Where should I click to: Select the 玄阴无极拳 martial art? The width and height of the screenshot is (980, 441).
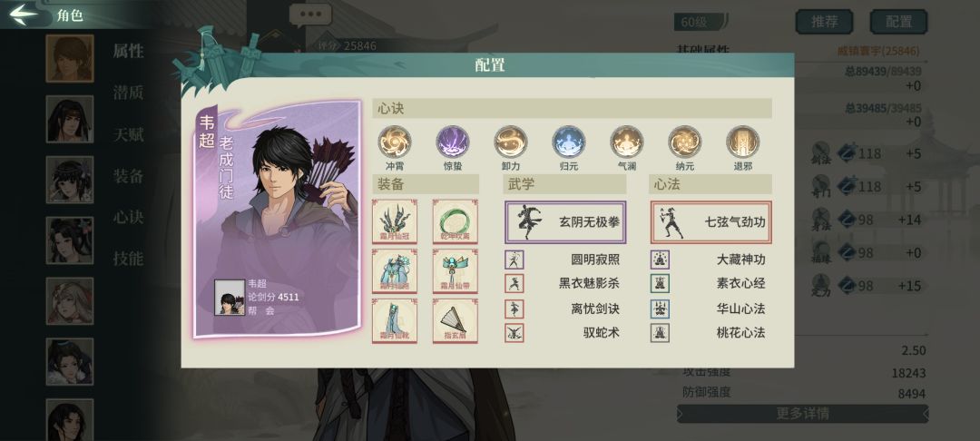(565, 221)
